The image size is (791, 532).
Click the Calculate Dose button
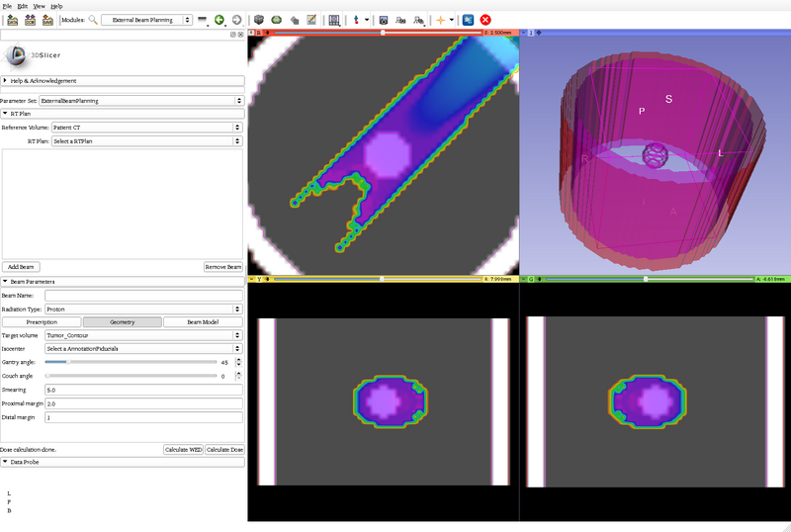[x=225, y=450]
